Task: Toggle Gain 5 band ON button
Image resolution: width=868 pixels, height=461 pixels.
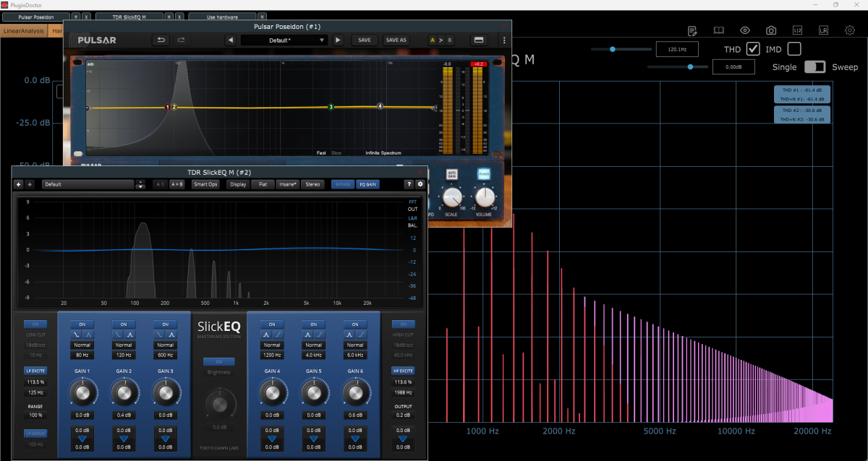Action: (x=313, y=324)
